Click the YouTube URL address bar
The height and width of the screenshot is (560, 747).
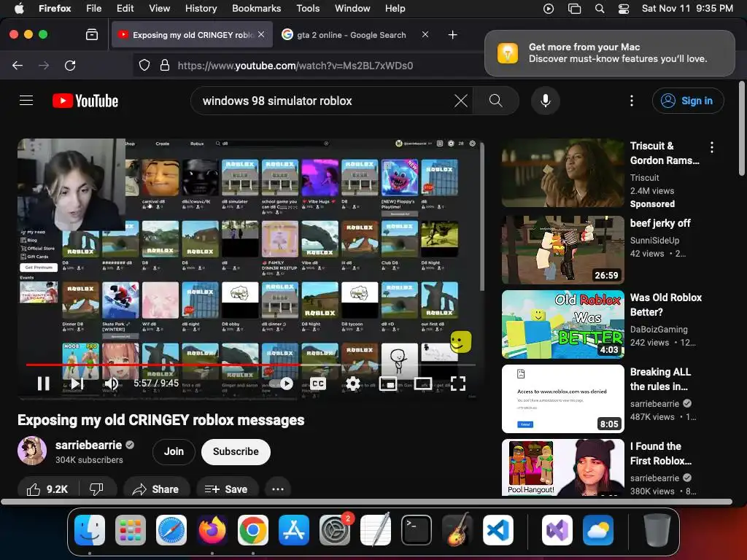(x=295, y=65)
